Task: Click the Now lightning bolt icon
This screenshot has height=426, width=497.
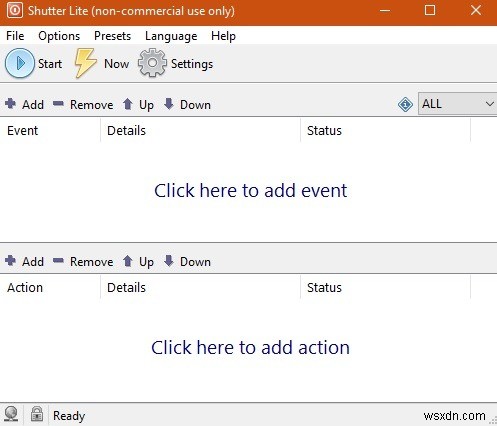Action: pos(85,63)
